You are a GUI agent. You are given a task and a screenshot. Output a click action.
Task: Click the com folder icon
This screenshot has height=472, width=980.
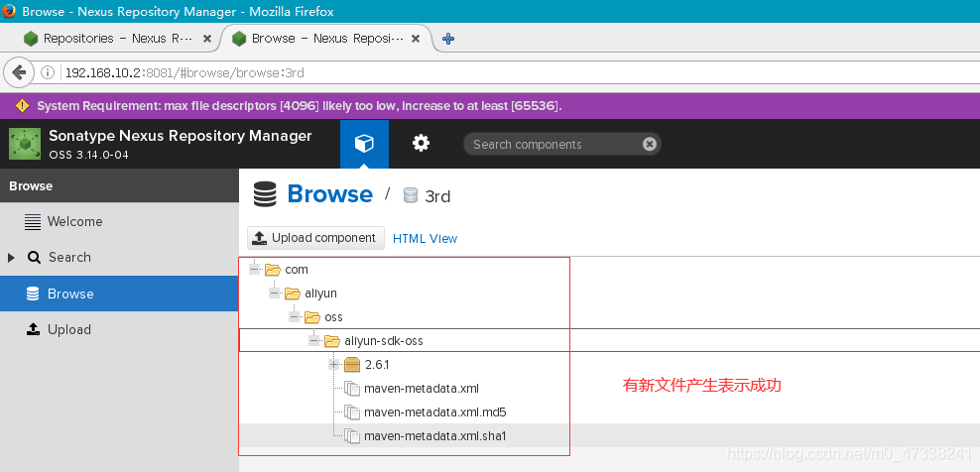pyautogui.click(x=273, y=270)
